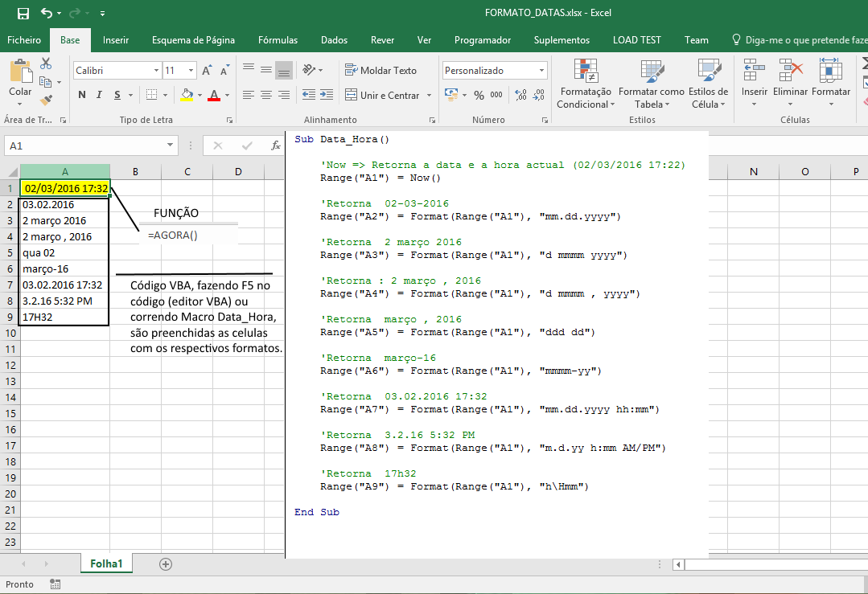Viewport: 868px width, 594px height.
Task: Align cell text right
Action: tap(284, 95)
